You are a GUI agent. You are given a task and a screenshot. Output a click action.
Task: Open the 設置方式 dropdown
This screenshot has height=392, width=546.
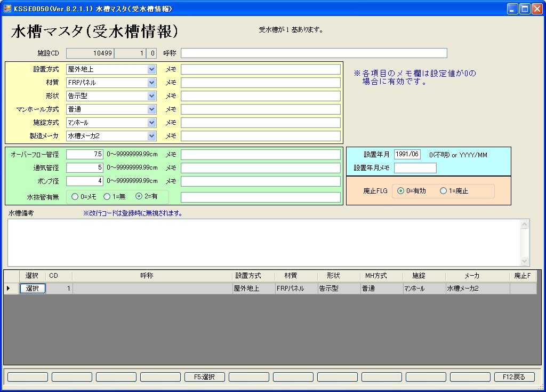tap(151, 69)
